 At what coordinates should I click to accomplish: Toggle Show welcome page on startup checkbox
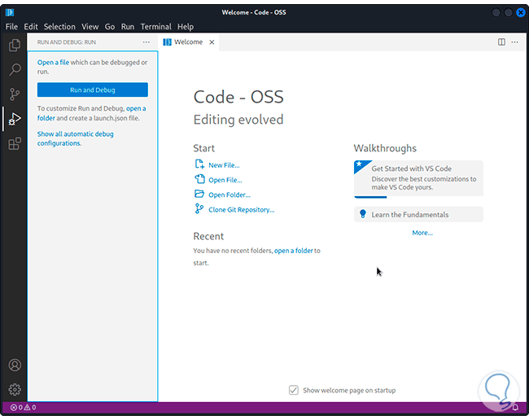tap(294, 390)
